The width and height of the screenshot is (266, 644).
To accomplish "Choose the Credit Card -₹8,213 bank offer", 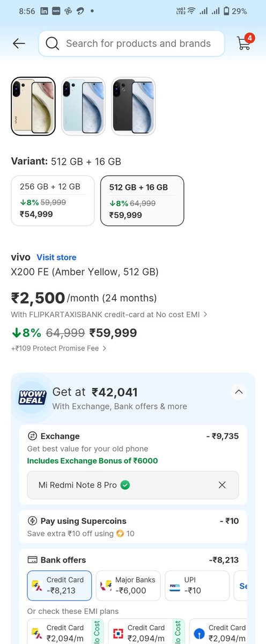I will click(60, 585).
